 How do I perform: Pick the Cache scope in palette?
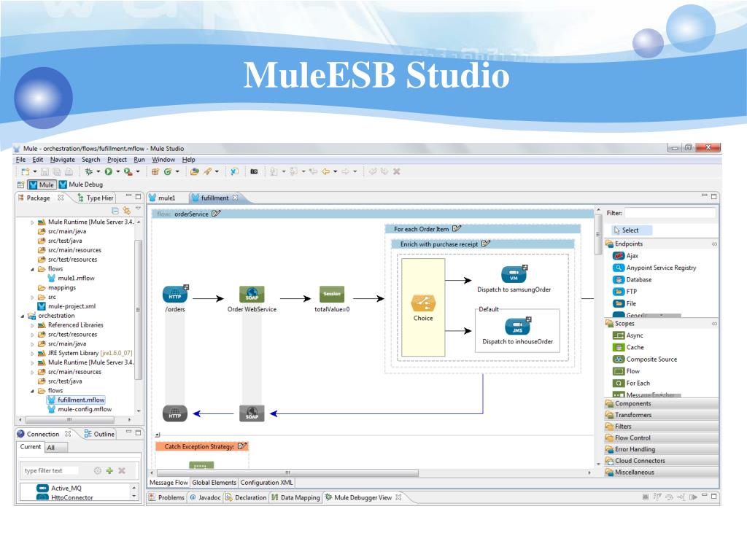click(x=628, y=347)
